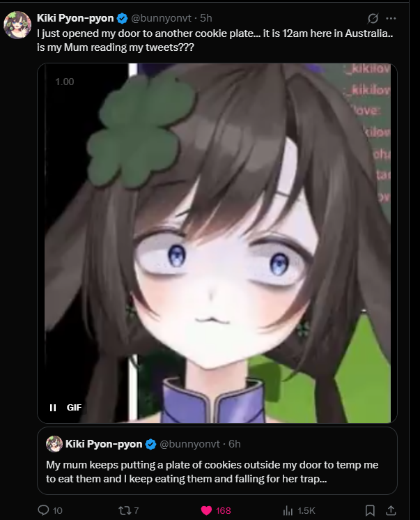The height and width of the screenshot is (520, 420).
Task: Click quoted tweet's verified badge
Action: click(151, 444)
